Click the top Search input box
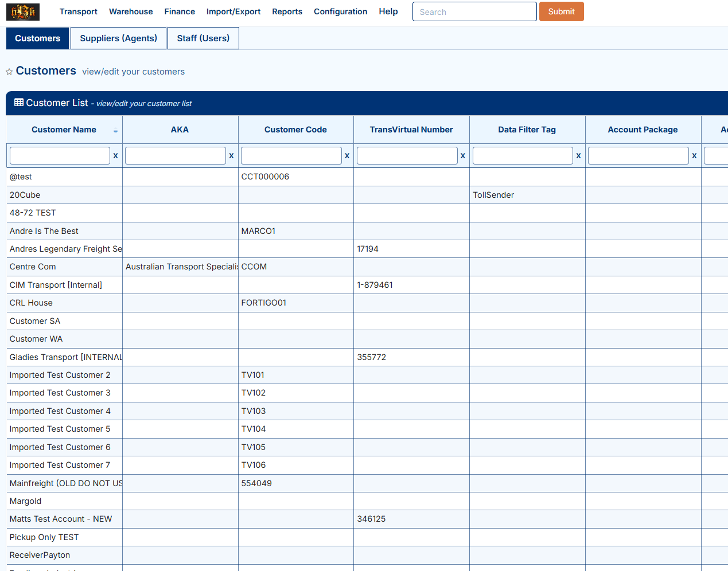This screenshot has width=728, height=571. [x=474, y=11]
